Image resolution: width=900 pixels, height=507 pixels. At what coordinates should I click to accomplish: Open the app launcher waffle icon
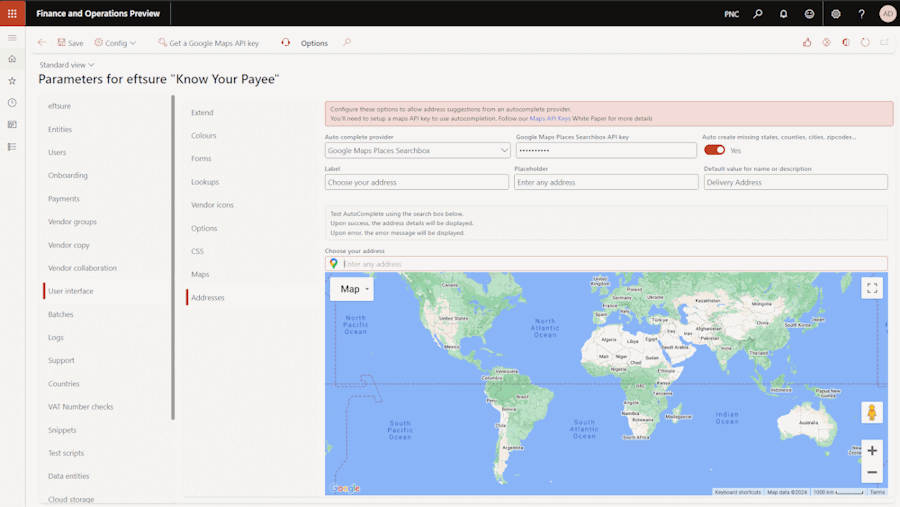coord(12,13)
